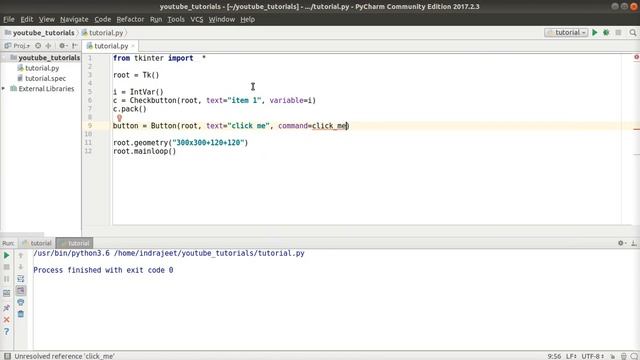
Task: Open help using the question mark icon
Action: pyautogui.click(x=7, y=331)
